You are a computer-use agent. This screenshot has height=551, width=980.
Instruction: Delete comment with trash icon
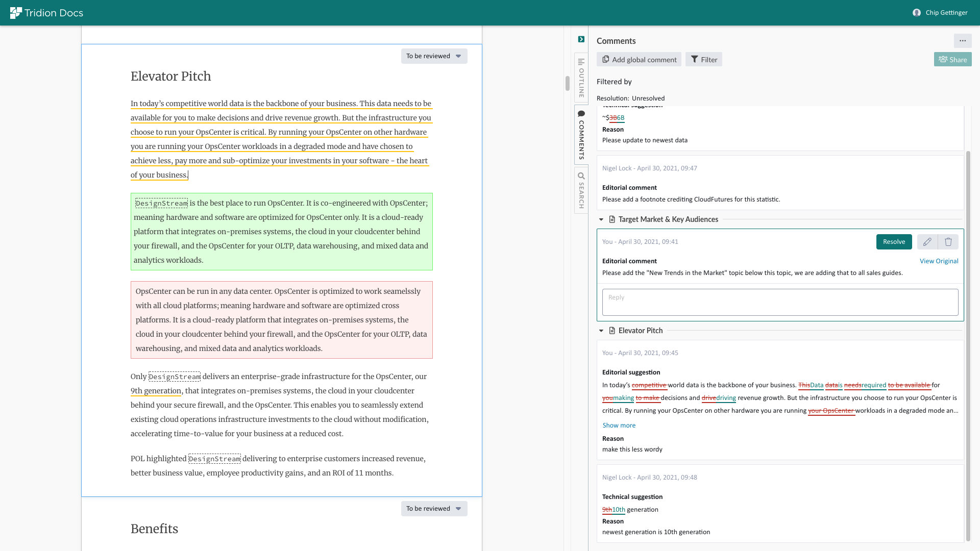[948, 242]
